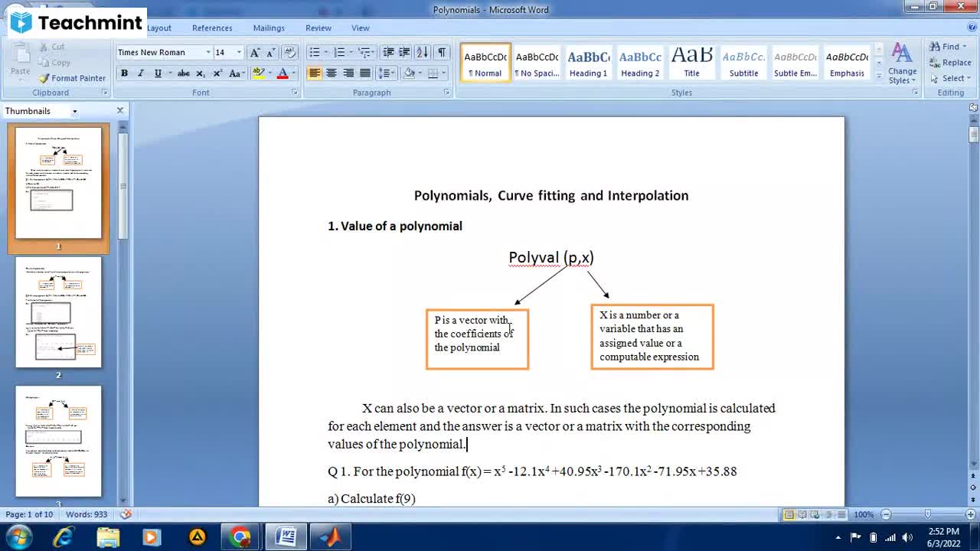
Task: Open the Thumbnails pane dropdown
Action: (74, 112)
